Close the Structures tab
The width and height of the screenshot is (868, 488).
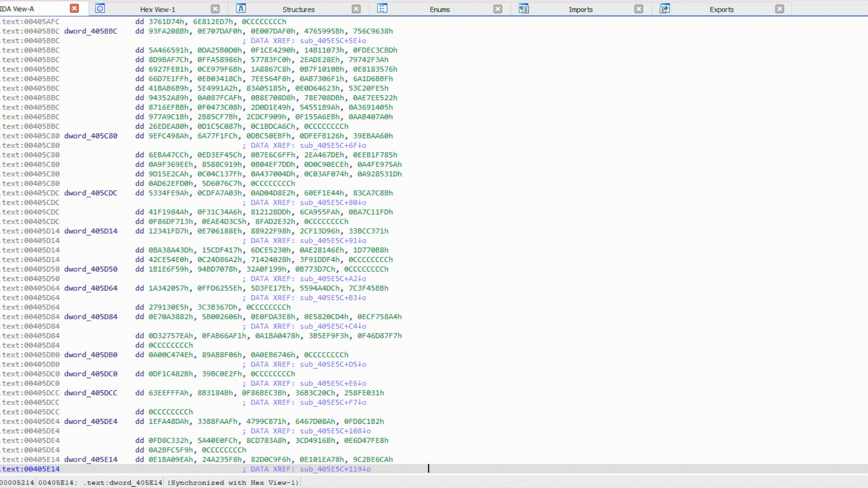coord(356,9)
